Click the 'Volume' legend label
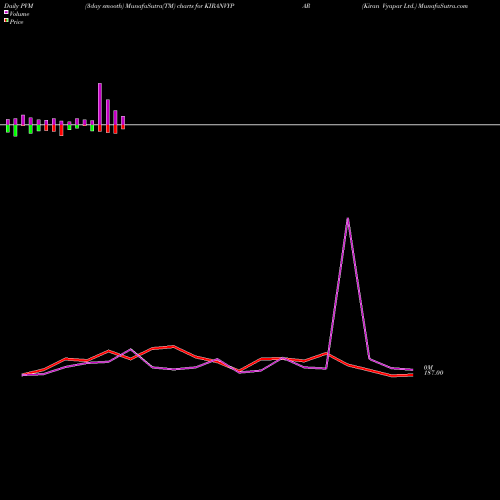The width and height of the screenshot is (500, 500). [x=19, y=14]
